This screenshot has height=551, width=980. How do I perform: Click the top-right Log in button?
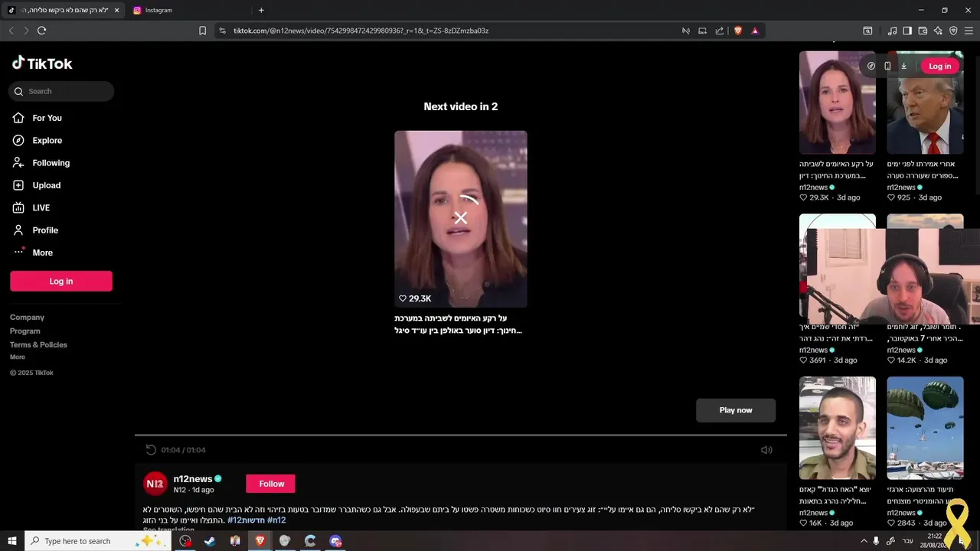[x=939, y=66]
